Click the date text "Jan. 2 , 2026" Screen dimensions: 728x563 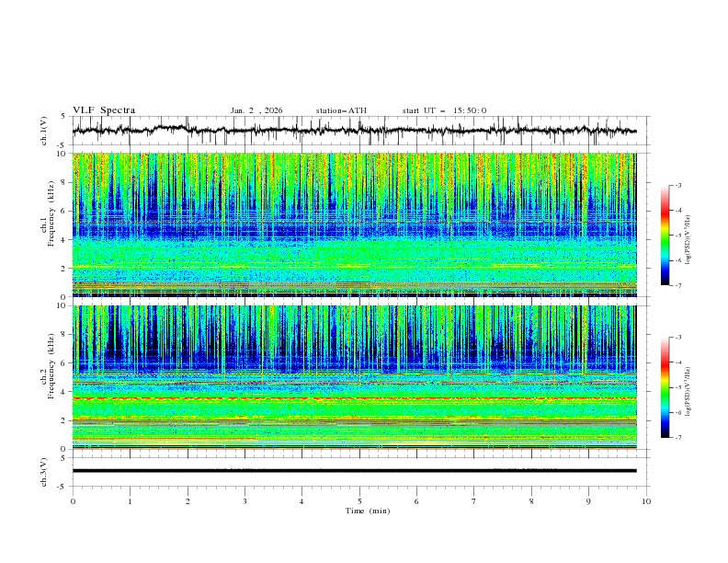256,110
